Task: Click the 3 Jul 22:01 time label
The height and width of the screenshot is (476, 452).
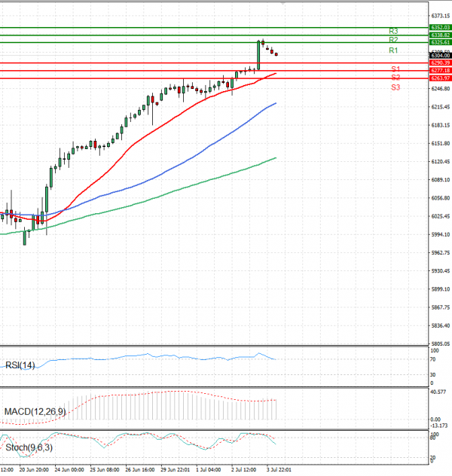Action: pos(279,470)
